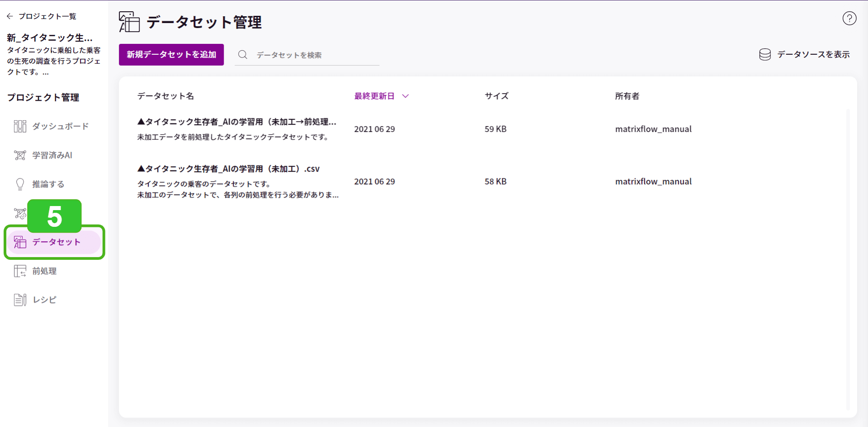
Task: Click the search magnifier icon
Action: click(243, 55)
